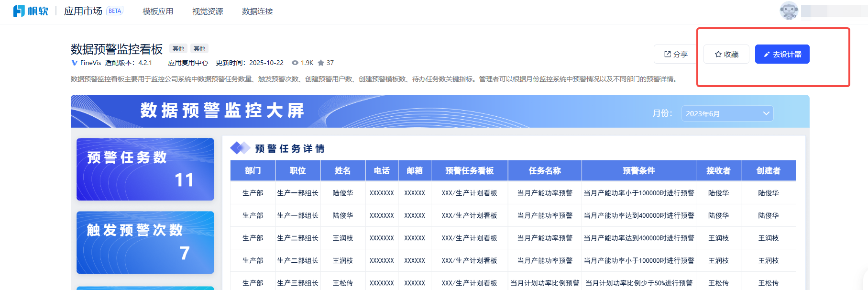This screenshot has height=290, width=868.
Task: Share this template using 分享 button
Action: [x=676, y=54]
